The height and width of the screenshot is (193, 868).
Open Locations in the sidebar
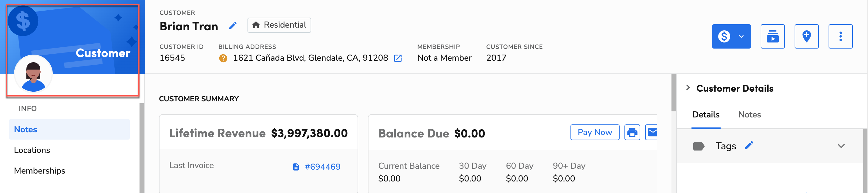(32, 150)
